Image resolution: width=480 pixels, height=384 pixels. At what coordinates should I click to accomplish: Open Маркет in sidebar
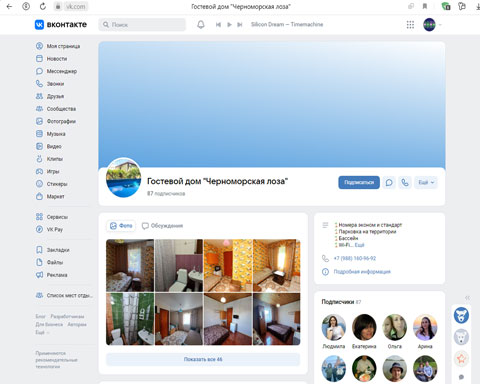point(50,197)
